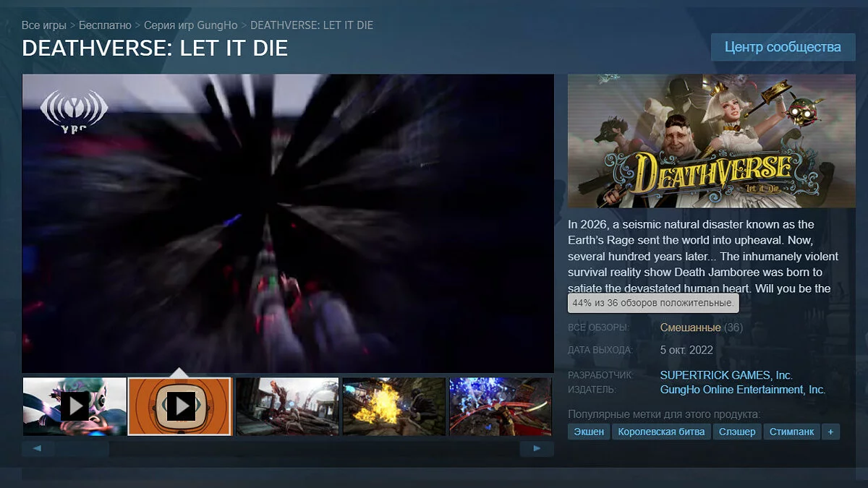
Task: Click the main trailer video player
Action: [x=288, y=223]
